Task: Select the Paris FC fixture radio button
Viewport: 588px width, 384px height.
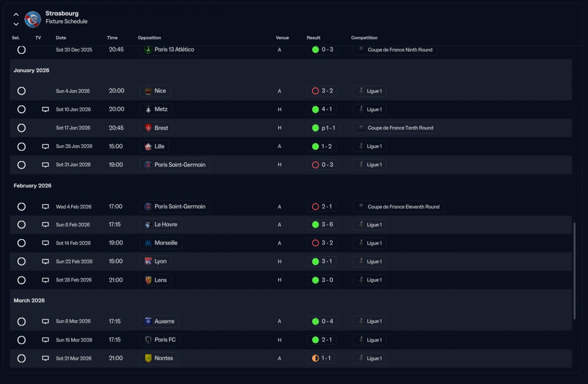Action: click(x=22, y=340)
